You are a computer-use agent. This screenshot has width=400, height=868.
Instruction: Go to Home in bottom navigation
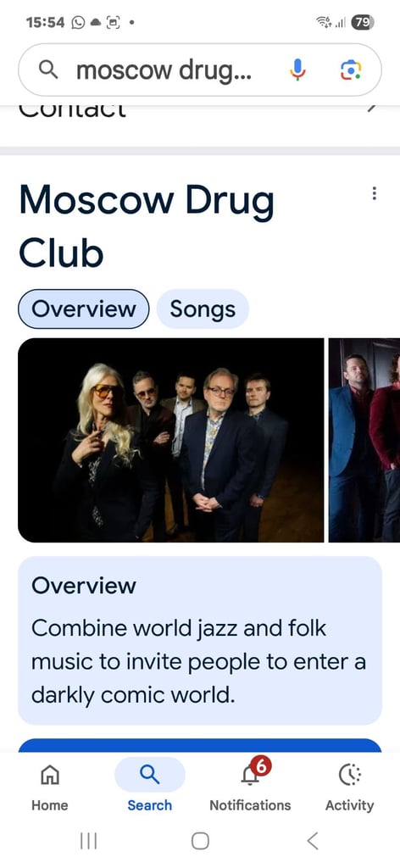tap(50, 787)
